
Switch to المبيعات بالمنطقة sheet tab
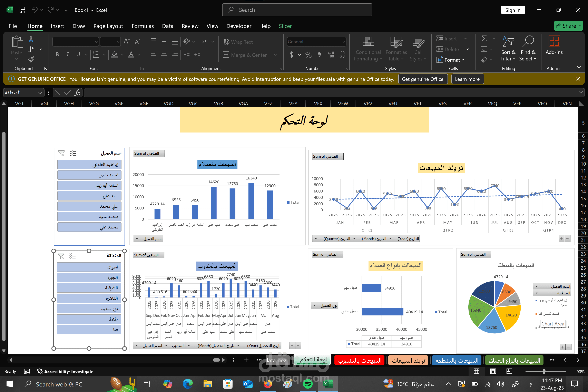(457, 360)
